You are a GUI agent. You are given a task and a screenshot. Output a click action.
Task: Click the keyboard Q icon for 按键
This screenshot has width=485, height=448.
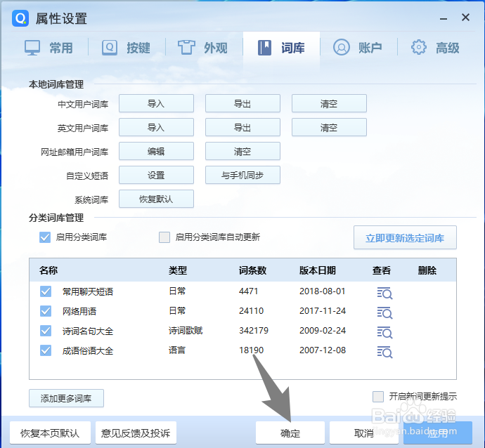(110, 48)
